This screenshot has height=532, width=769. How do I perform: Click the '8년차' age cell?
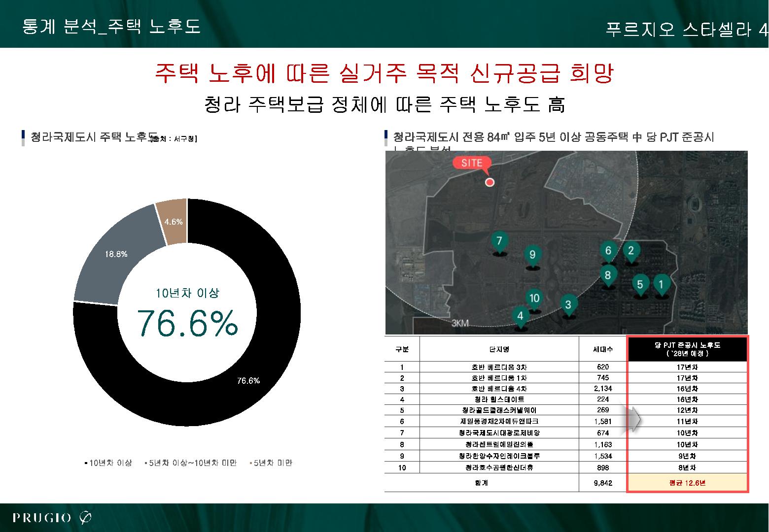688,467
